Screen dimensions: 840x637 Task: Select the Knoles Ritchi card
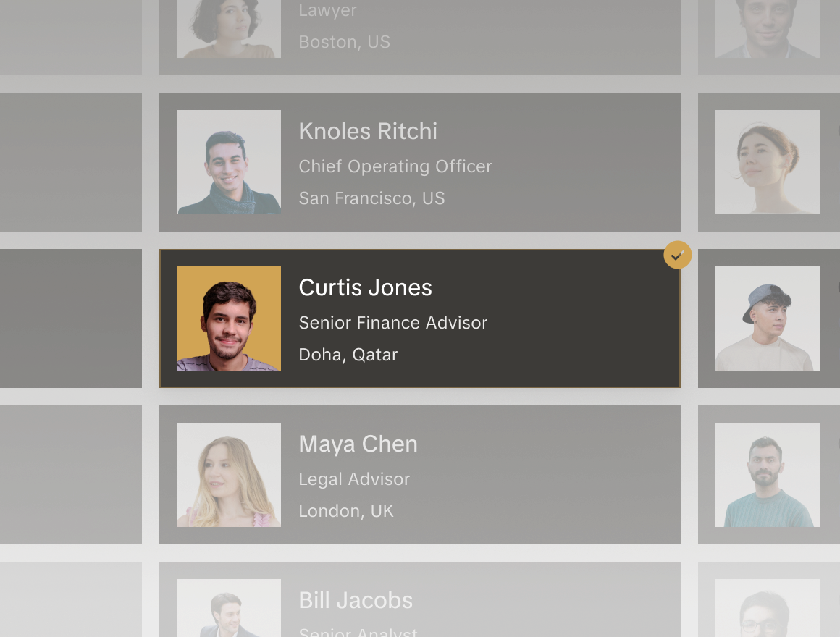420,162
